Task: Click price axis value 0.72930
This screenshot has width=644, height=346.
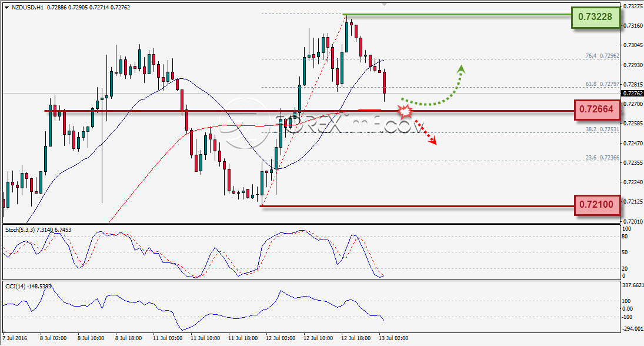Action: click(x=633, y=65)
